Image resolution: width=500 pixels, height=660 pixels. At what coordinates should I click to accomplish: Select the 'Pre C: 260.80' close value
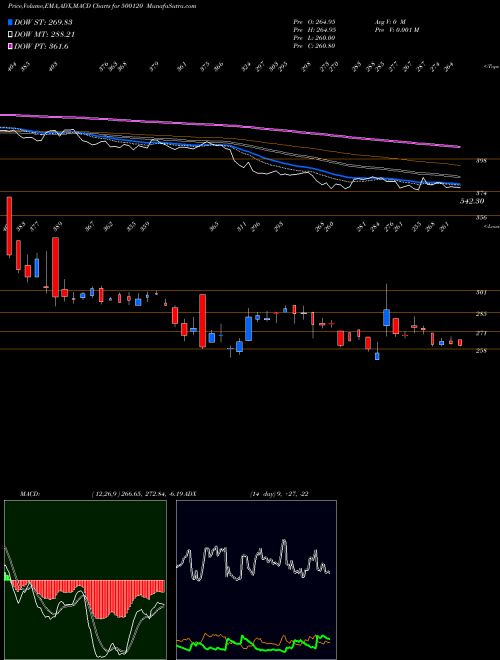point(314,46)
